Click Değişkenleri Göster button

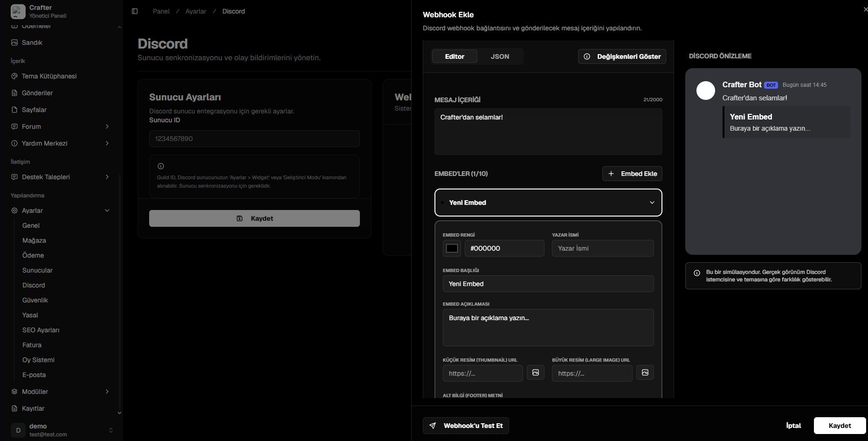coord(622,56)
